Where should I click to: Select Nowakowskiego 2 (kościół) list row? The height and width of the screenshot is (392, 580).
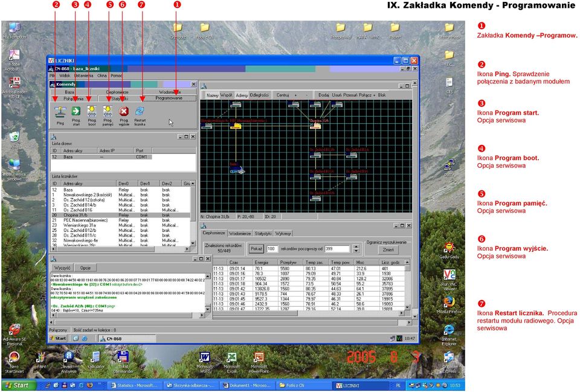[121, 195]
